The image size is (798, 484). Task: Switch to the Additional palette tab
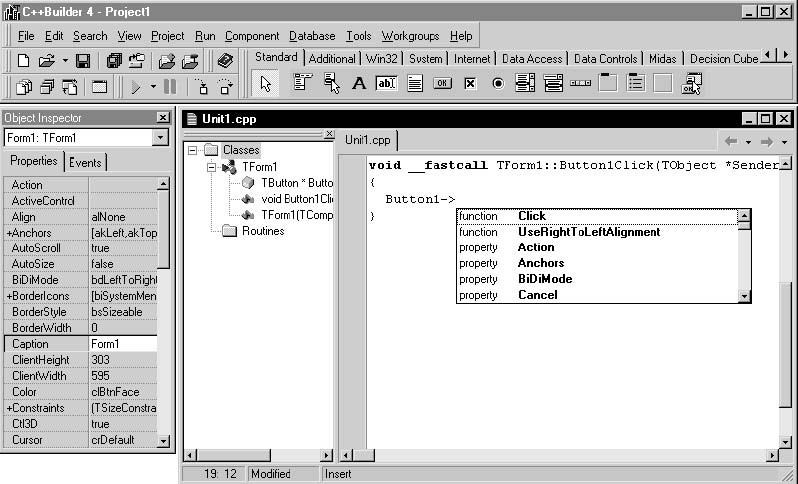click(x=332, y=59)
